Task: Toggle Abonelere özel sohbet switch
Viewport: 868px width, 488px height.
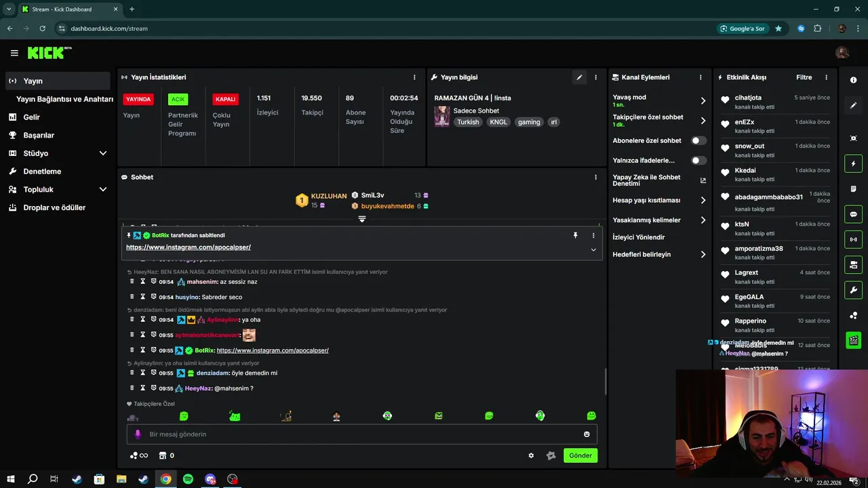Action: click(698, 140)
